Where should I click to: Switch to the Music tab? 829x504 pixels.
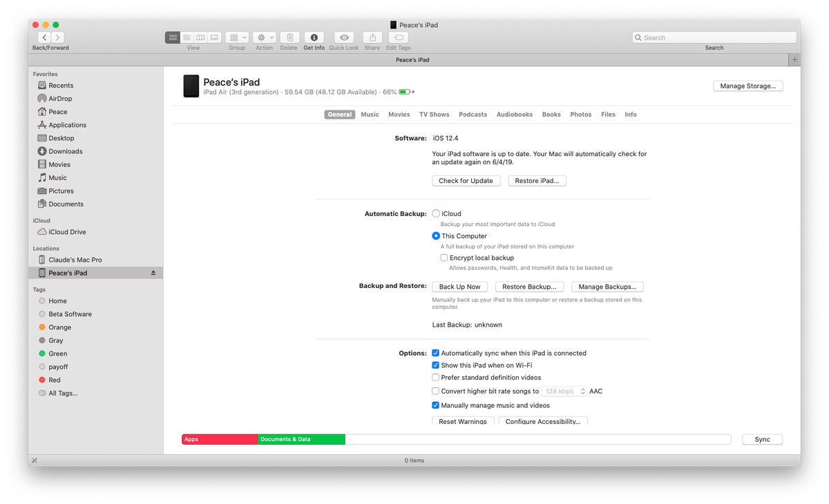[370, 115]
